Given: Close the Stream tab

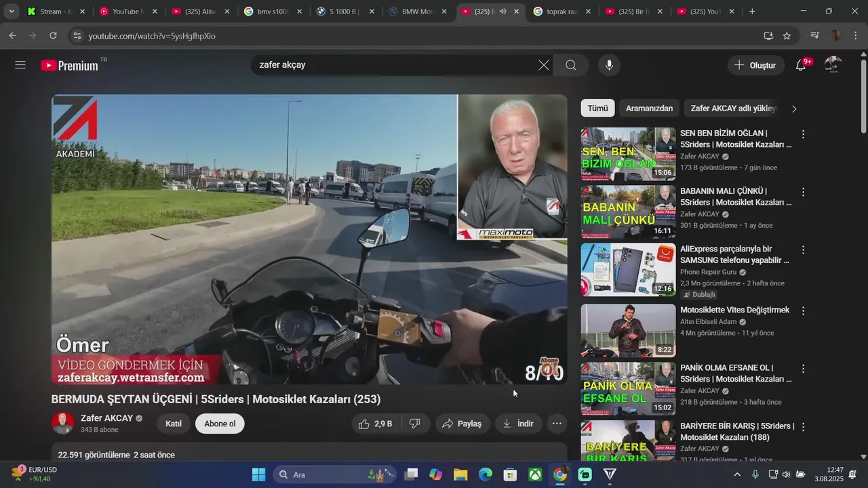Looking at the screenshot, I should click(x=83, y=12).
